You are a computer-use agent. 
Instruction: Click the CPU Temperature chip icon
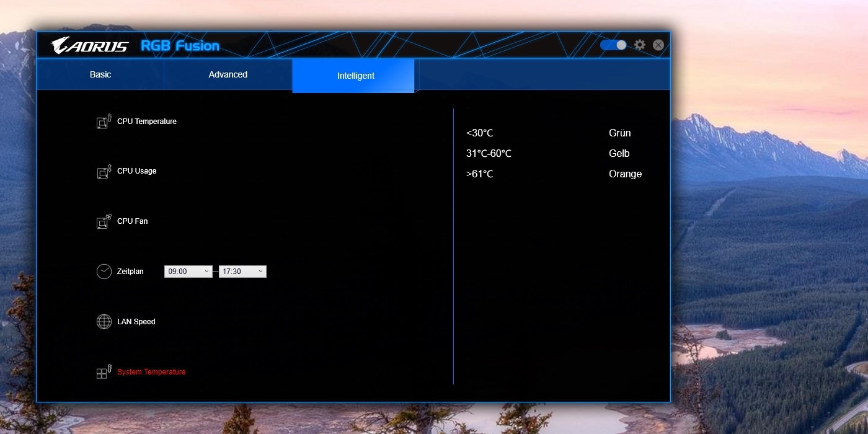click(x=104, y=122)
